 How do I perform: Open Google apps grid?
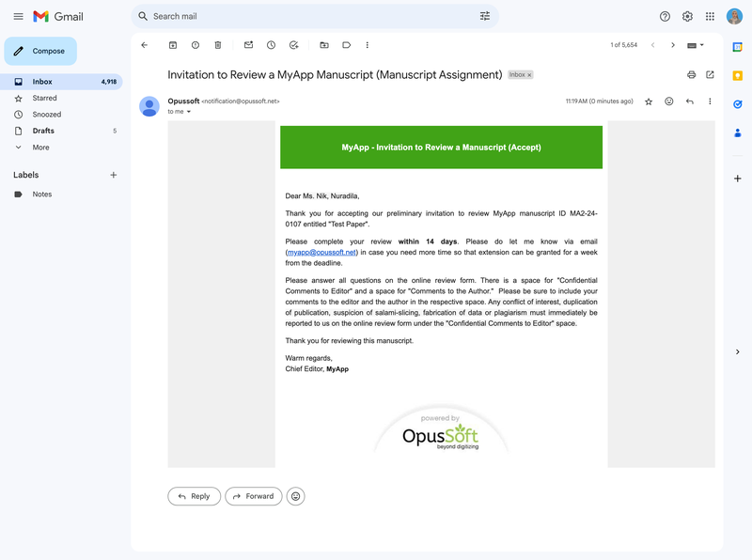(x=710, y=16)
